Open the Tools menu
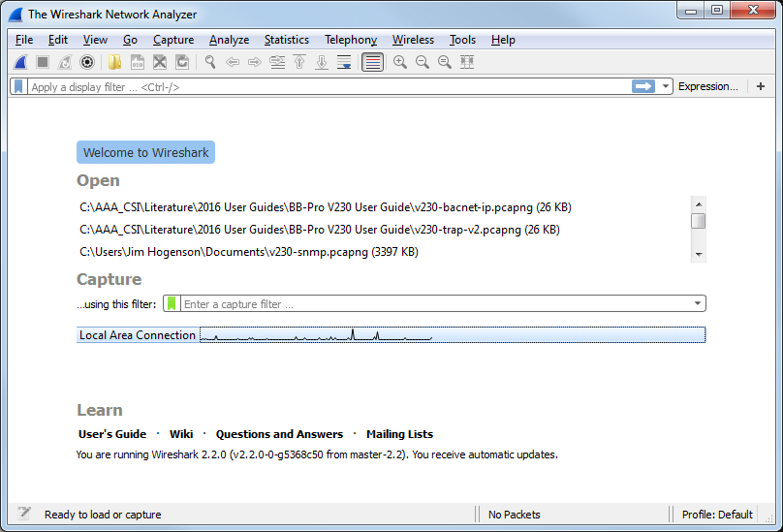This screenshot has width=783, height=532. click(462, 40)
